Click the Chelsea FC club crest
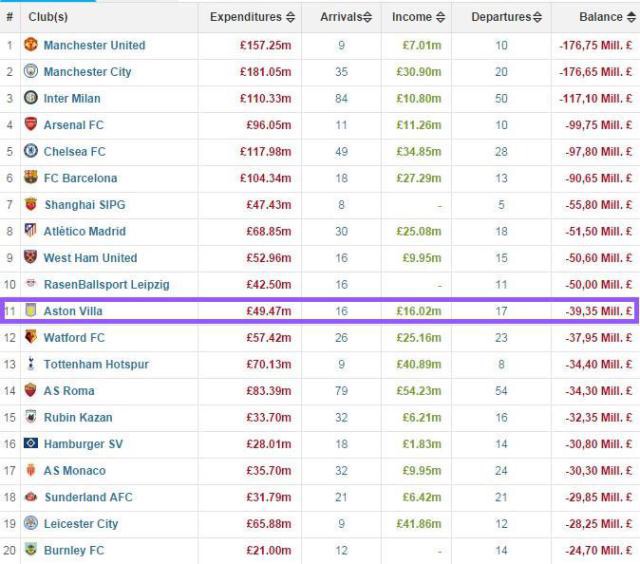Viewport: 640px width, 564px height. click(x=30, y=152)
